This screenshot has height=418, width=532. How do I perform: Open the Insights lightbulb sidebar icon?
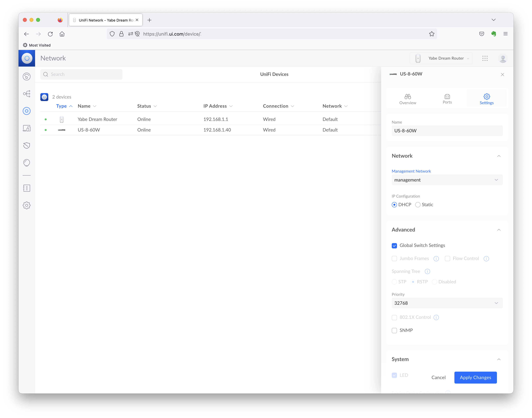pyautogui.click(x=26, y=163)
